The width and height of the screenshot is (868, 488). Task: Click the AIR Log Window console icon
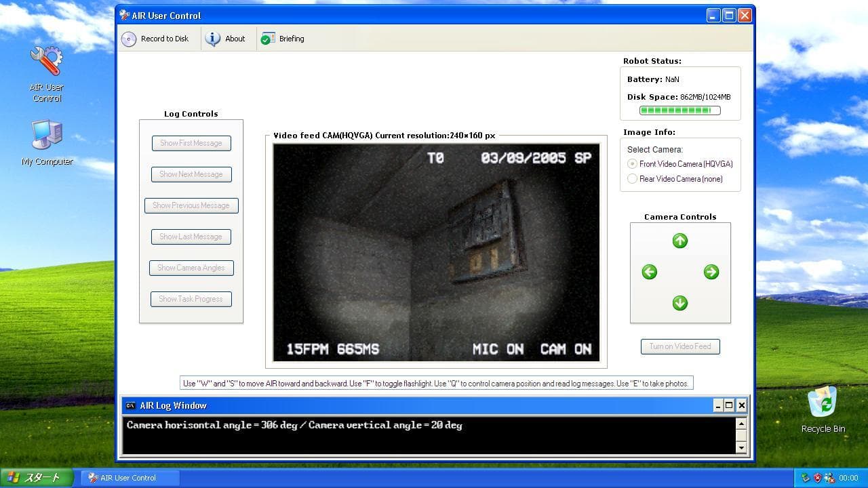tap(131, 405)
